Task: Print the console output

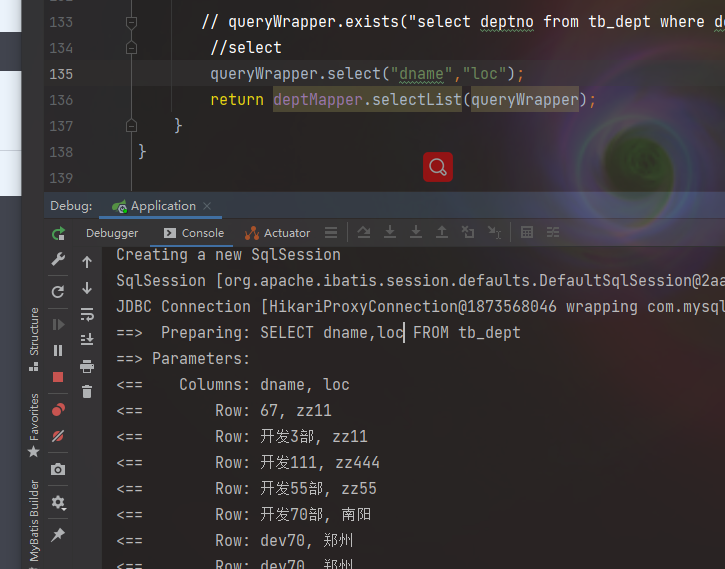Action: [x=87, y=366]
